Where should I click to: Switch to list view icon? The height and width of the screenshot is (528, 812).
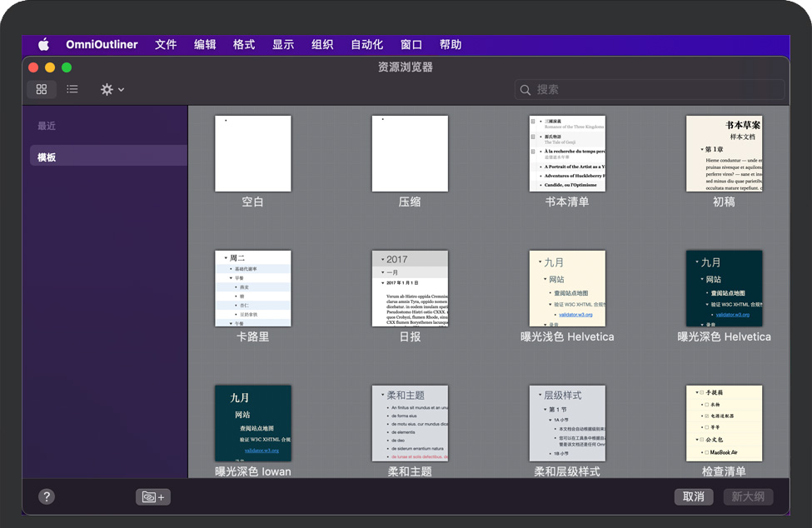pos(72,89)
